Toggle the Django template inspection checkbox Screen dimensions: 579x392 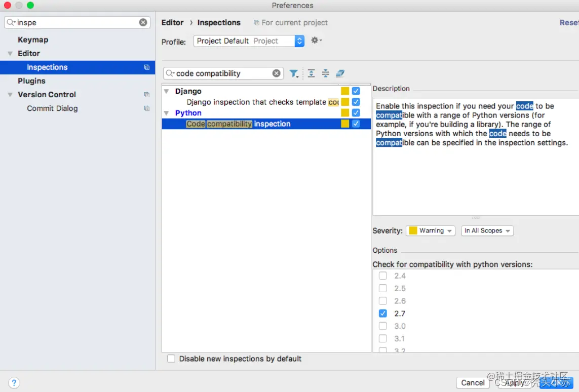[356, 102]
